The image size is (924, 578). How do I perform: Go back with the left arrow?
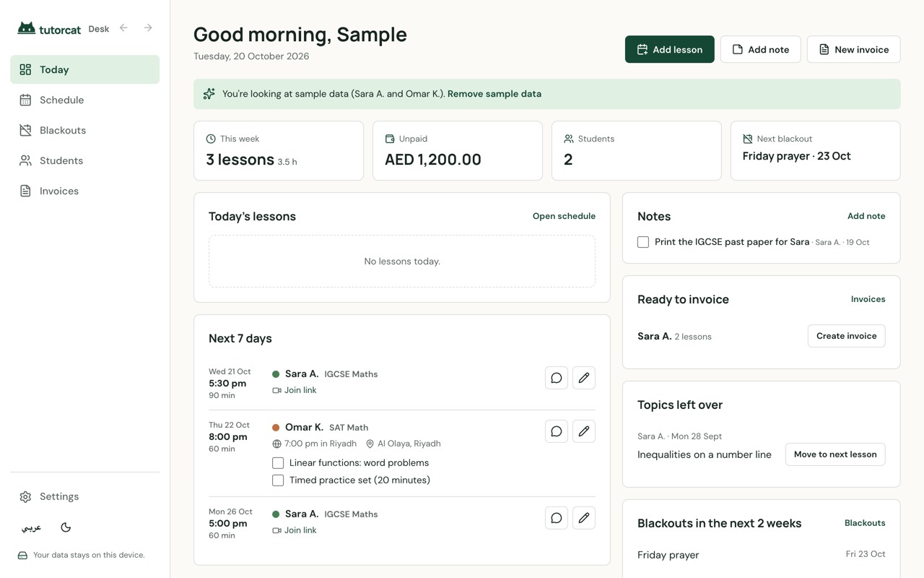[123, 28]
